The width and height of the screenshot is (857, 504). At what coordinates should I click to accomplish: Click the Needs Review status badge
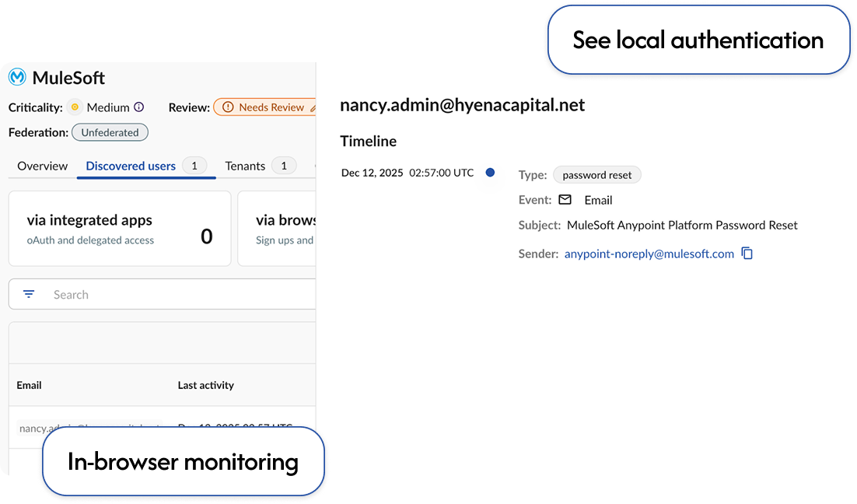(265, 107)
